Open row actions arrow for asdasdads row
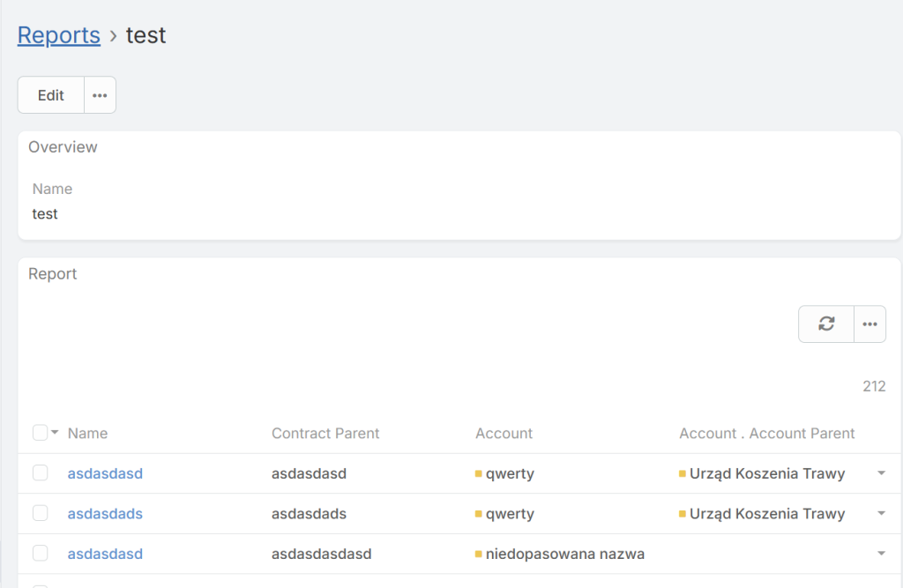 click(881, 514)
